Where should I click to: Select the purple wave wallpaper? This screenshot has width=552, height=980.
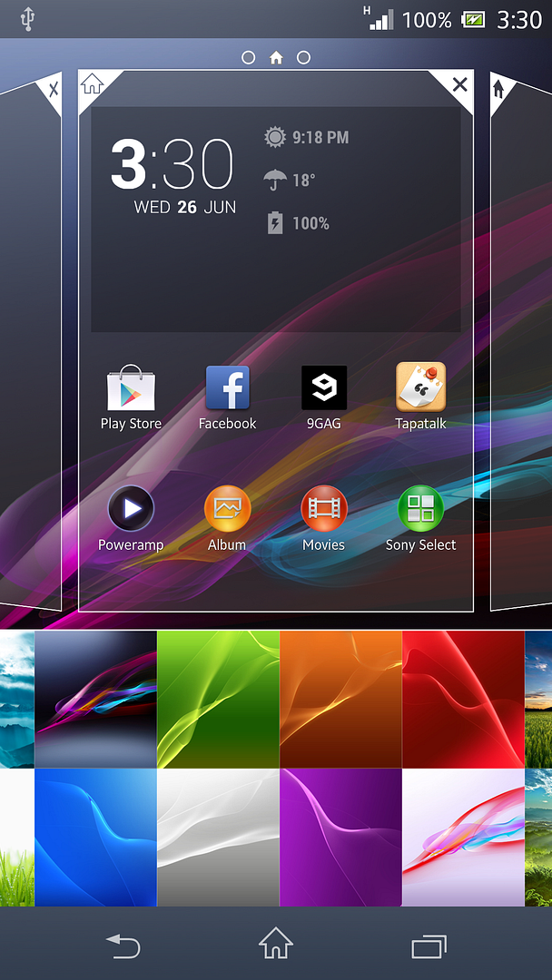tap(340, 837)
